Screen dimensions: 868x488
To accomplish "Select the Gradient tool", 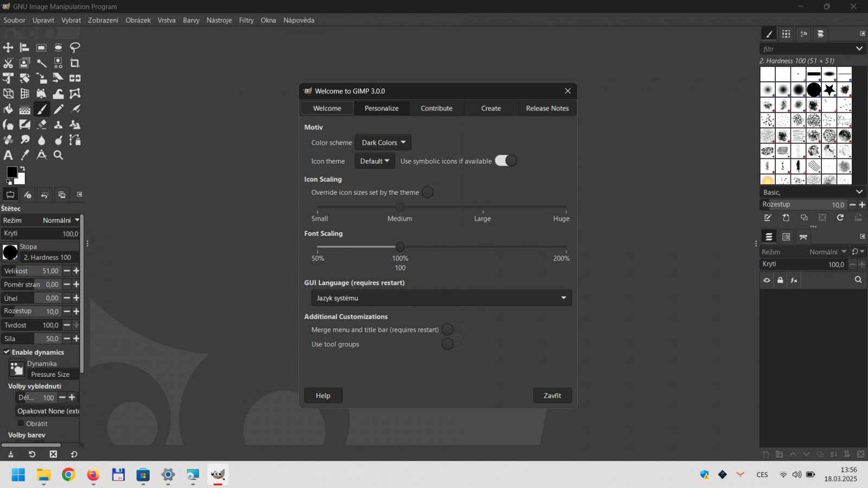I will click(x=24, y=109).
